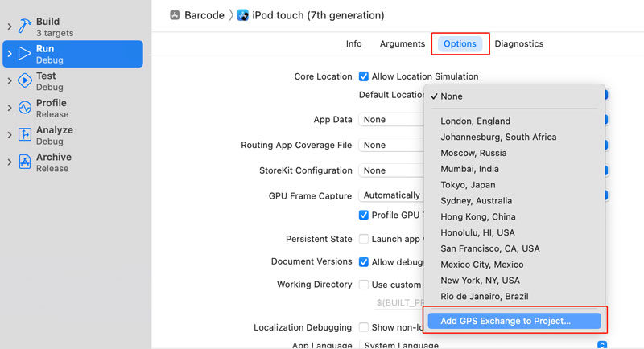Select Mumbai, India location
The width and height of the screenshot is (644, 349).
tap(514, 169)
